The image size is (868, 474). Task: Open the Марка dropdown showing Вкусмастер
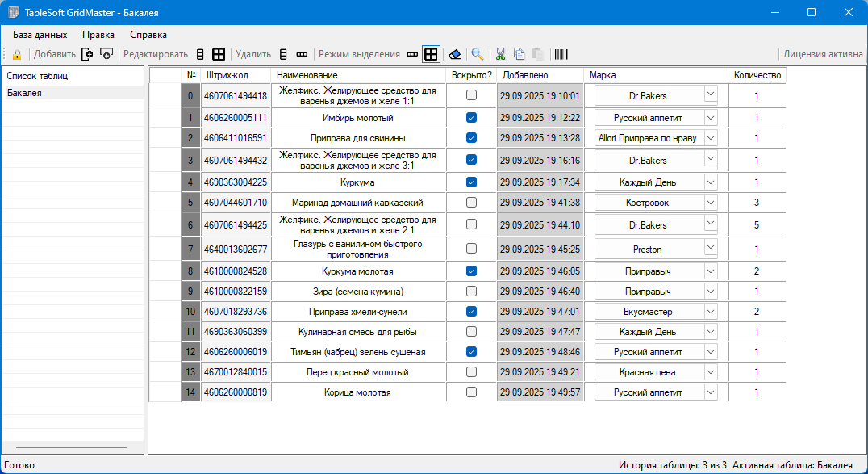[x=710, y=312]
